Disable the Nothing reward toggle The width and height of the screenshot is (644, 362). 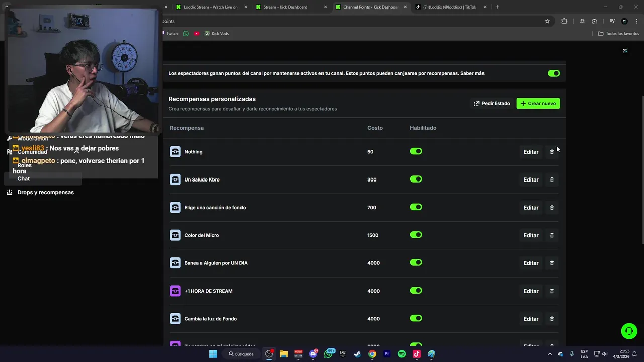416,151
